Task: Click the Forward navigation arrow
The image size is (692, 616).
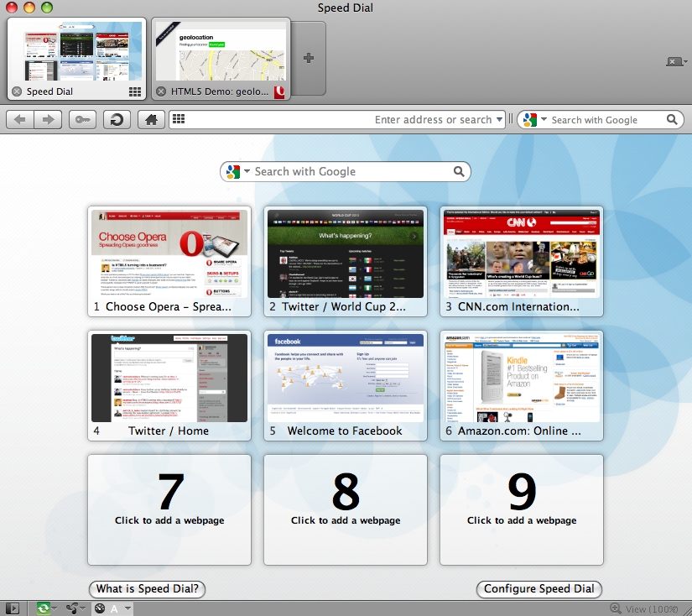Action: [48, 120]
